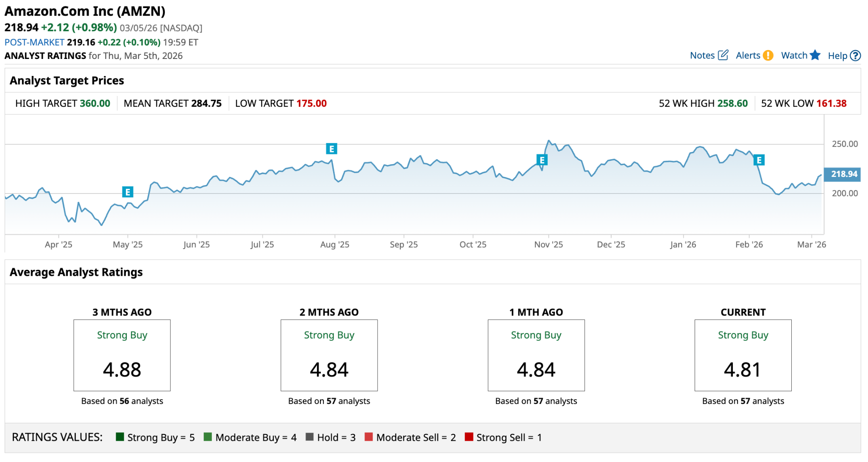Screen dimensions: 868x462
Task: Open the Alerts exclamation icon
Action: (x=768, y=56)
